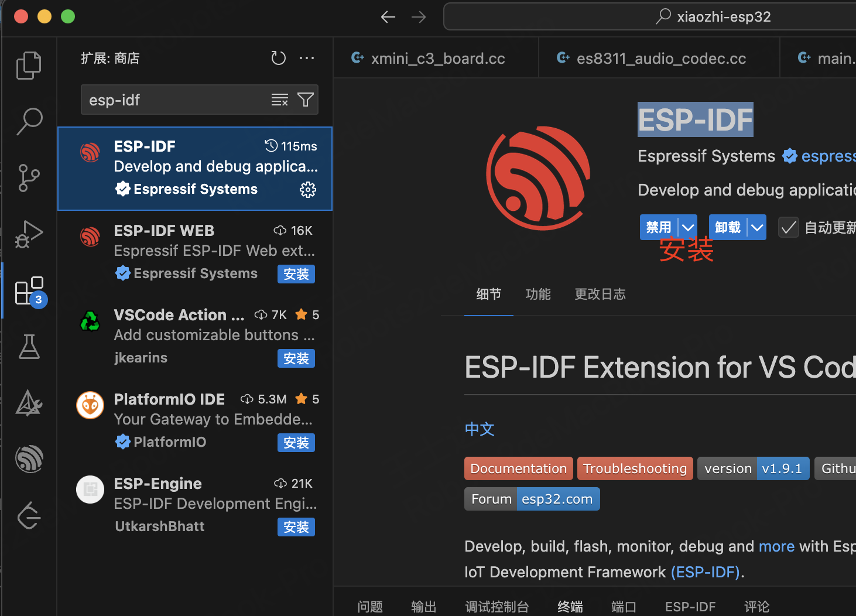Open the bottom activity bar icon below Espressif
The width and height of the screenshot is (856, 616).
click(29, 515)
